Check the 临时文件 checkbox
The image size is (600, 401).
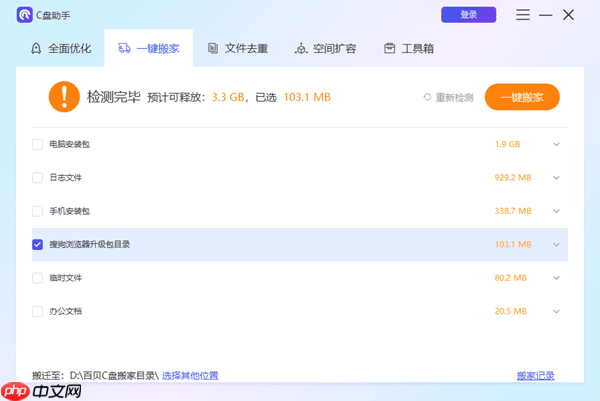[38, 278]
